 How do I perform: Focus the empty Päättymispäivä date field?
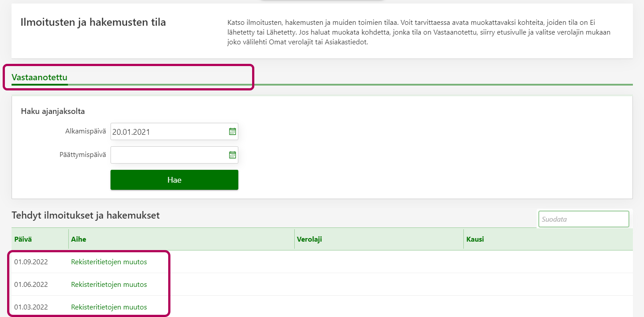point(169,155)
